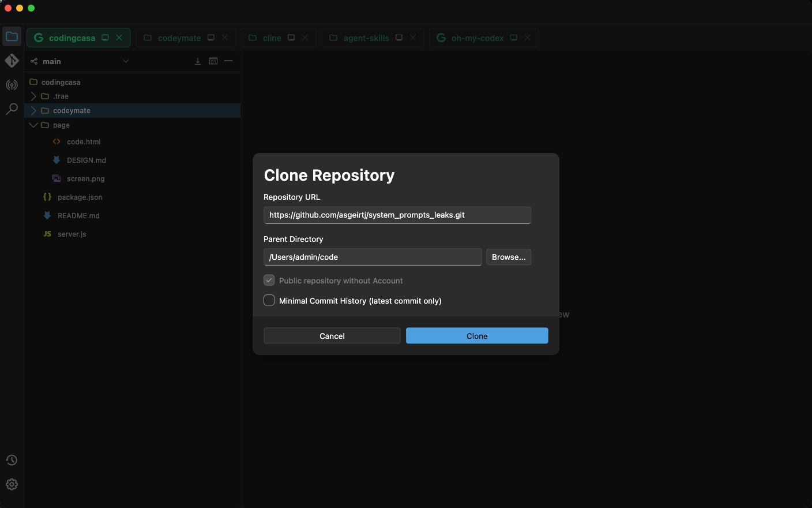
Task: Close the codingcasa tab
Action: [x=119, y=38]
